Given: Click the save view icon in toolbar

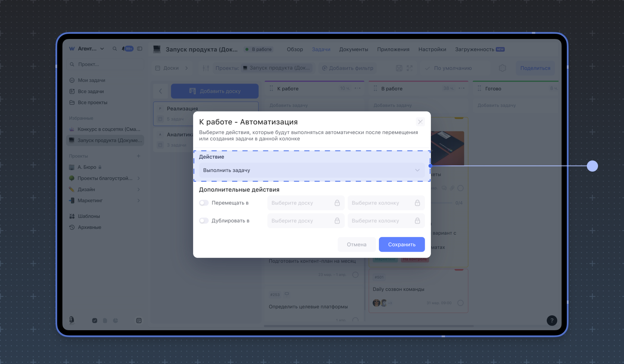Looking at the screenshot, I should point(399,68).
